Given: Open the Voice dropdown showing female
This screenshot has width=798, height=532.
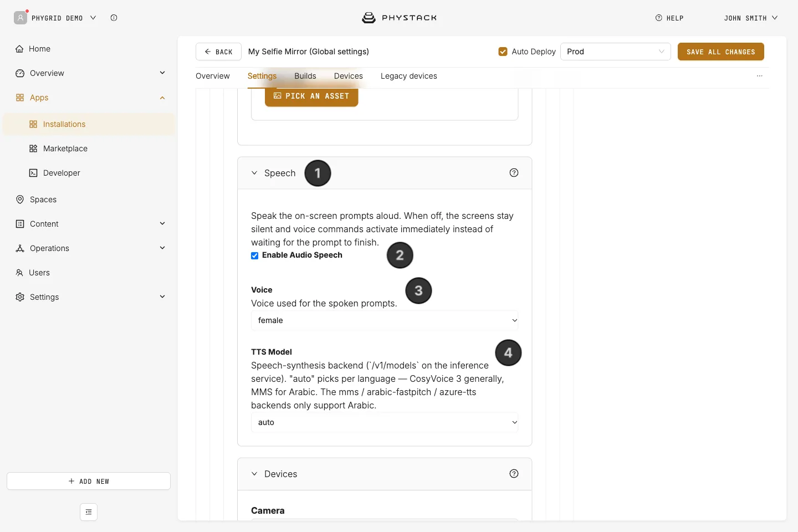Looking at the screenshot, I should [x=385, y=320].
